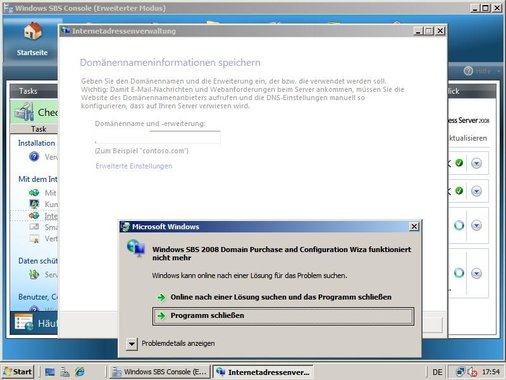This screenshot has height=380, width=506.
Task: Switch to Windows SBS Console taskbar button
Action: tap(160, 372)
